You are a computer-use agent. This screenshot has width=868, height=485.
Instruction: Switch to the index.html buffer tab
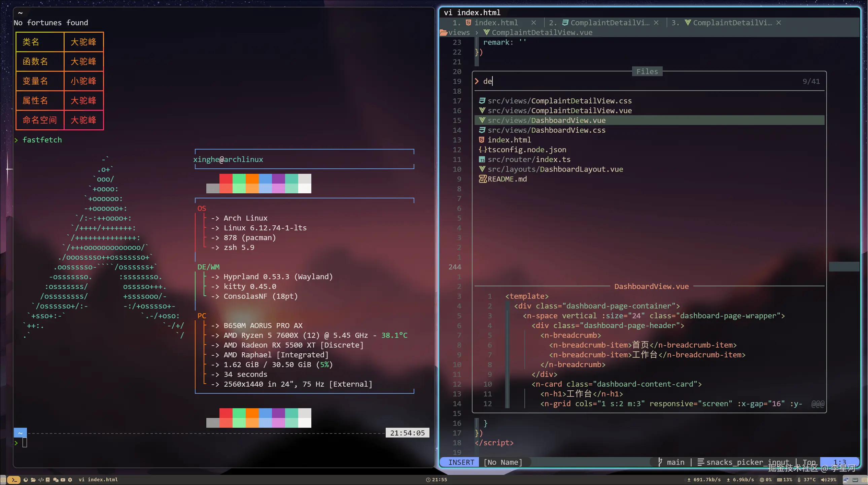[x=496, y=23]
